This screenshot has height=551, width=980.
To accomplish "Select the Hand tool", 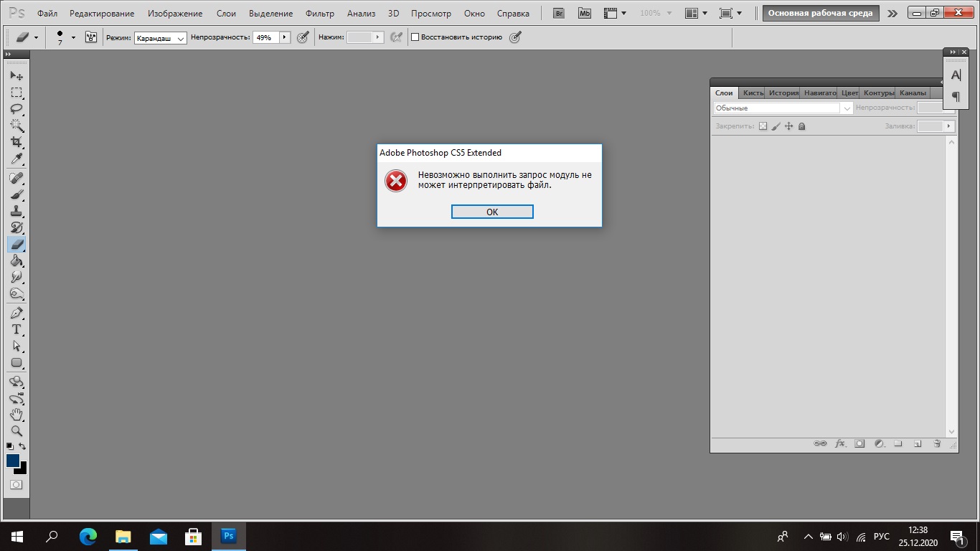I will pyautogui.click(x=17, y=415).
